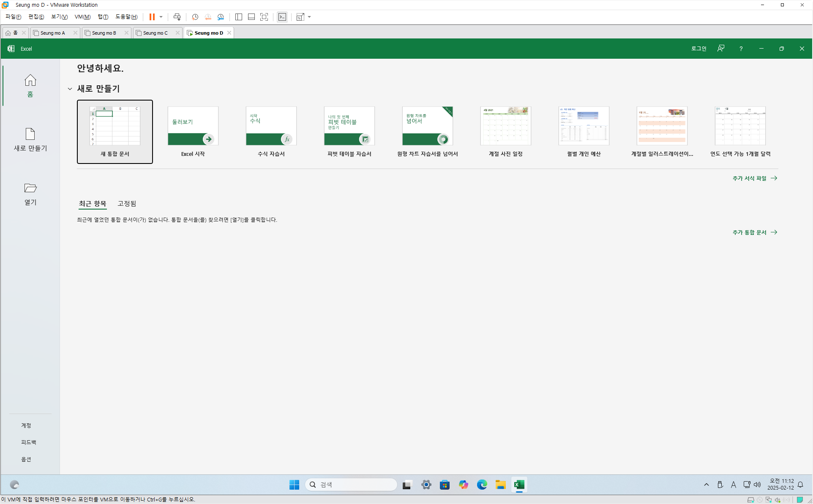Switch to the Seung mo B tab
Image resolution: width=813 pixels, height=504 pixels.
(104, 33)
